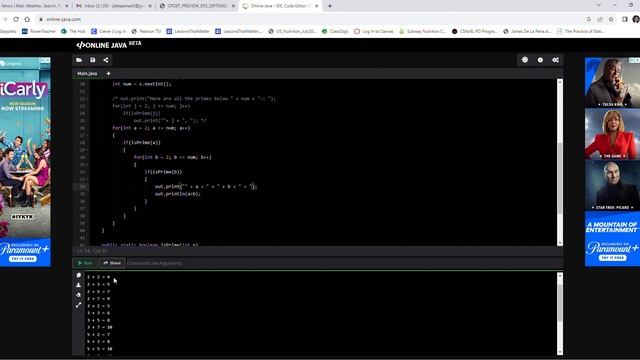Click Try It Free on iCarly ad
The width and height of the screenshot is (640, 360).
[x=23, y=259]
